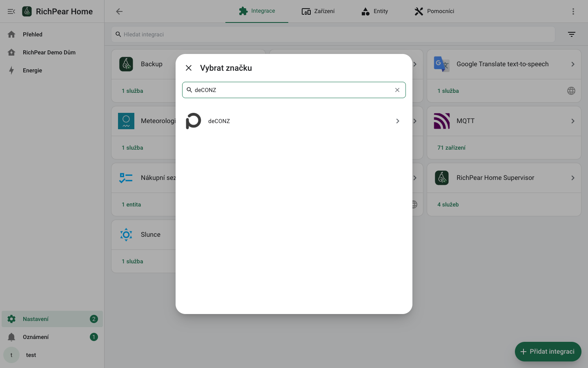
Task: Click the Google Translate icon
Action: point(442,64)
